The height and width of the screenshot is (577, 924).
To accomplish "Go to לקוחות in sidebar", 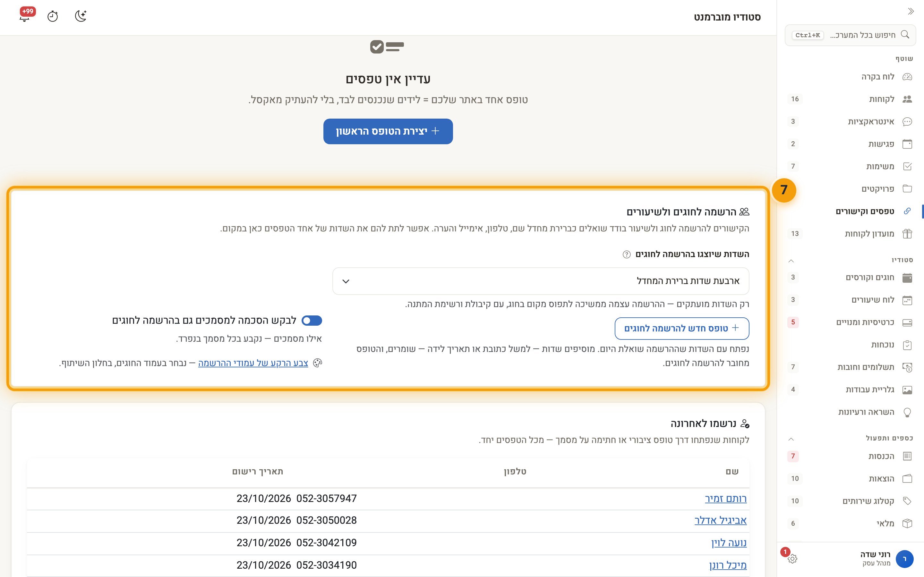I will pos(850,99).
